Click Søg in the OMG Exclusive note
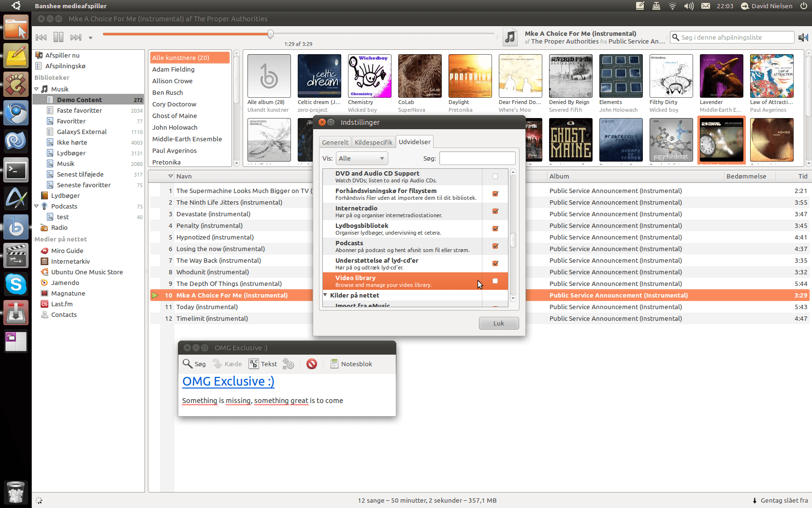 [194, 364]
